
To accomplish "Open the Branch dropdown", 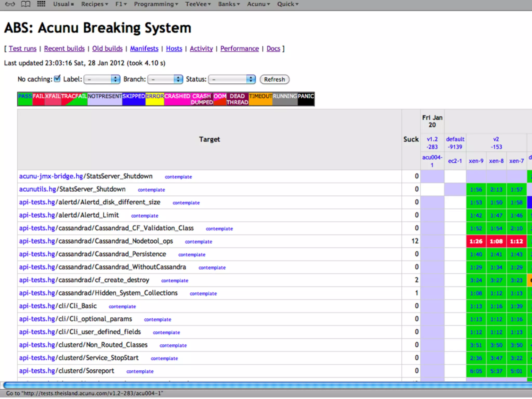I will coord(165,79).
